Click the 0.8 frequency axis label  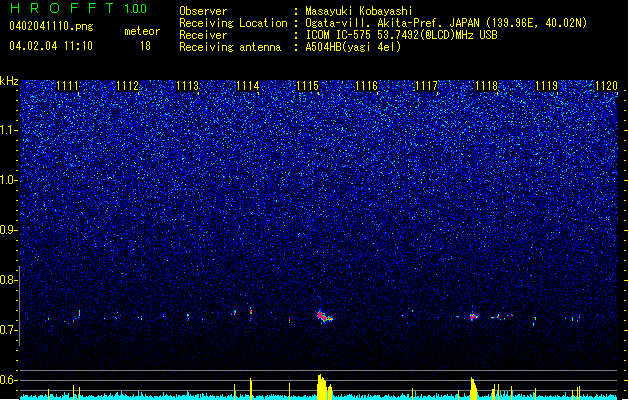click(9, 280)
